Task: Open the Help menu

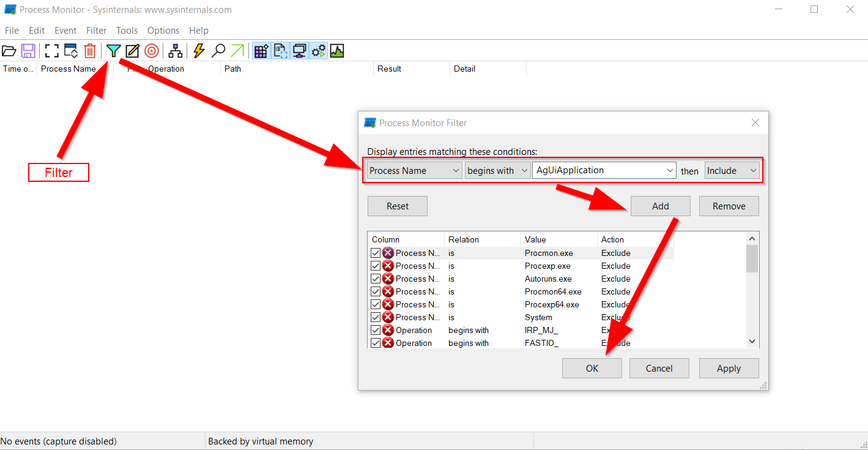Action: point(199,31)
